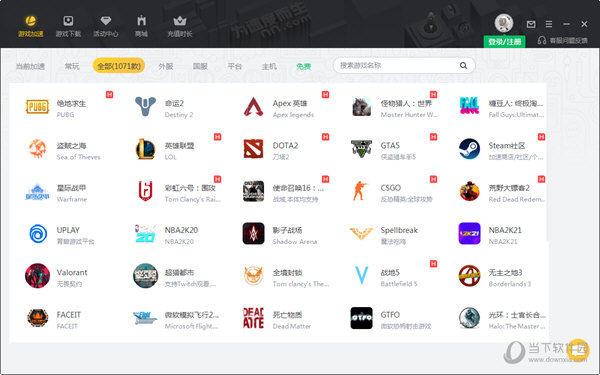Viewport: 600px width, 375px height.
Task: Select the 全境封锁 Division icon
Action: [x=253, y=276]
